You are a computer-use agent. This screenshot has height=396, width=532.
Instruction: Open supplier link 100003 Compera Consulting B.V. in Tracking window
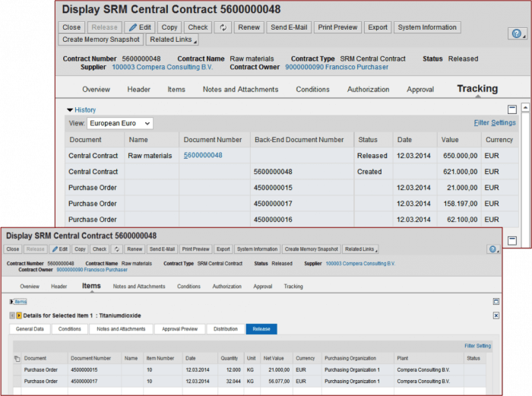pyautogui.click(x=162, y=67)
